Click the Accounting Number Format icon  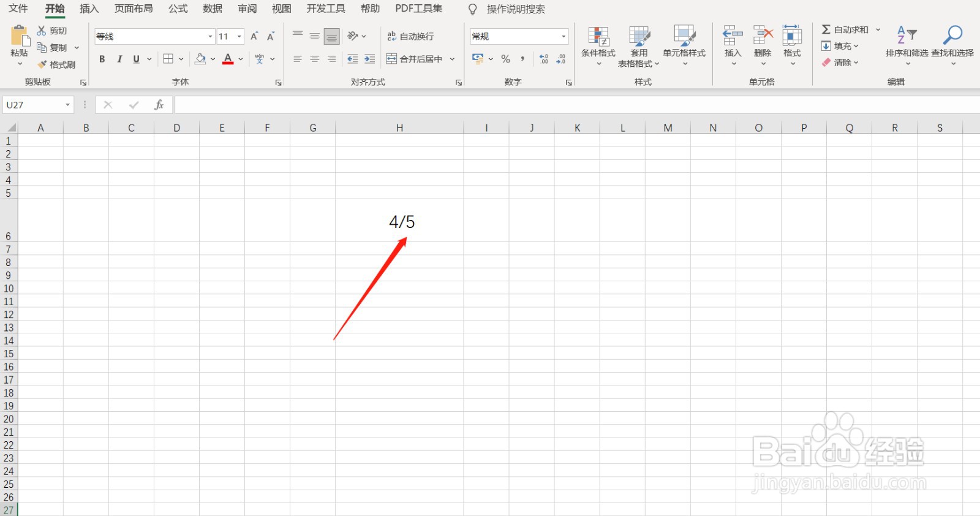pyautogui.click(x=478, y=59)
